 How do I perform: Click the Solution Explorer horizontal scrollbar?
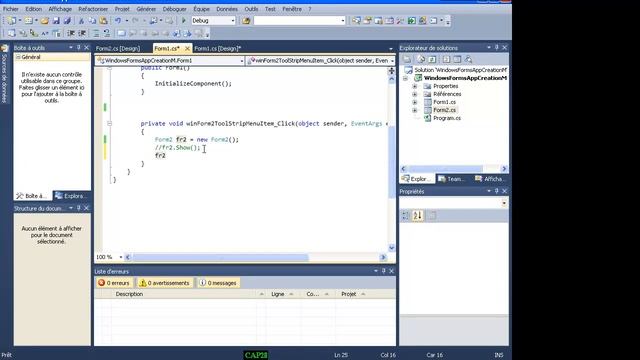click(x=453, y=169)
